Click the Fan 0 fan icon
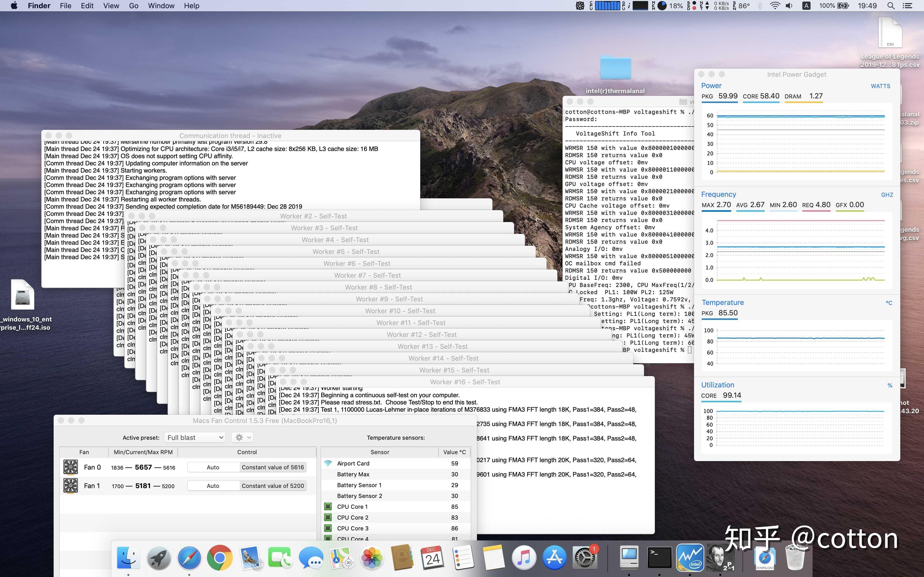The width and height of the screenshot is (924, 577). click(71, 467)
